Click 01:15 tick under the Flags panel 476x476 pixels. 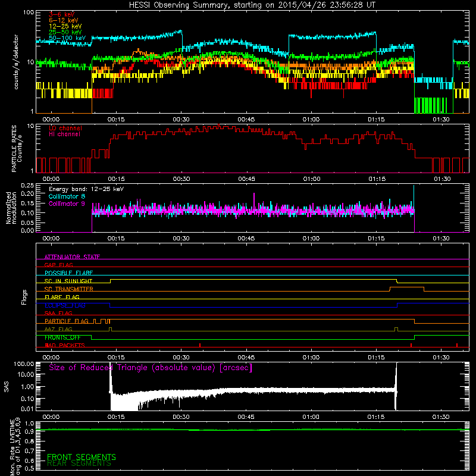[376, 358]
